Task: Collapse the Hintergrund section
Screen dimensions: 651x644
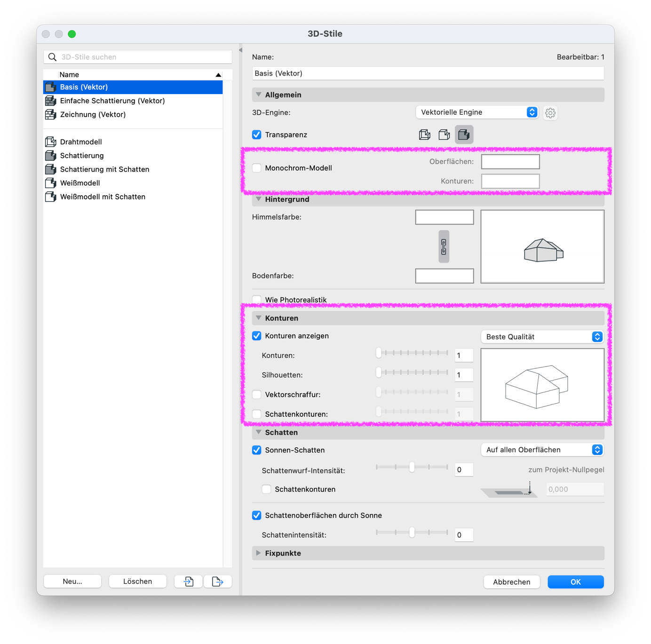Action: click(259, 199)
